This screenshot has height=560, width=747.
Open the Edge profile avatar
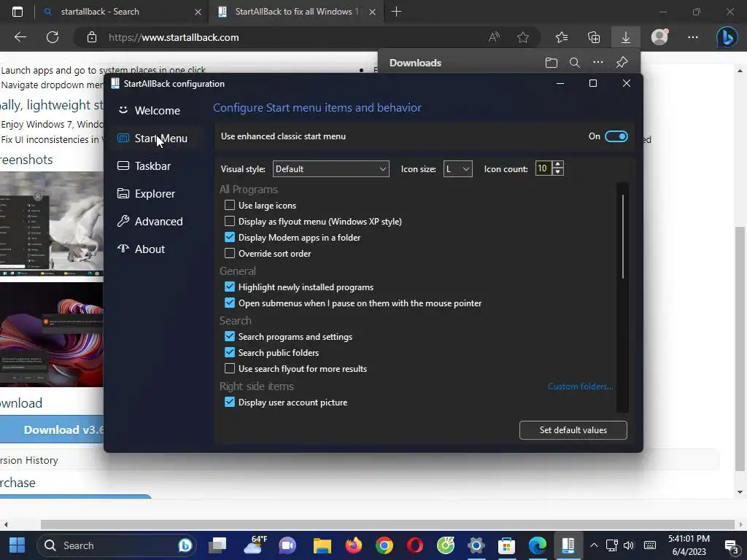click(x=659, y=36)
